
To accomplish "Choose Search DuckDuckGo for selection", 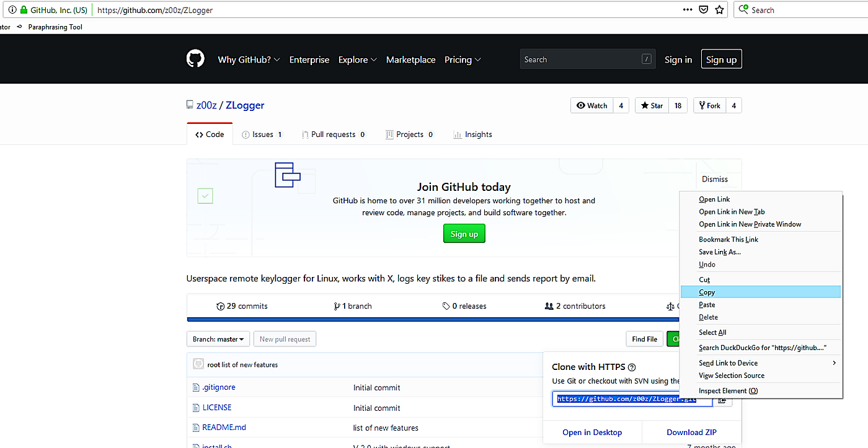I will (760, 348).
